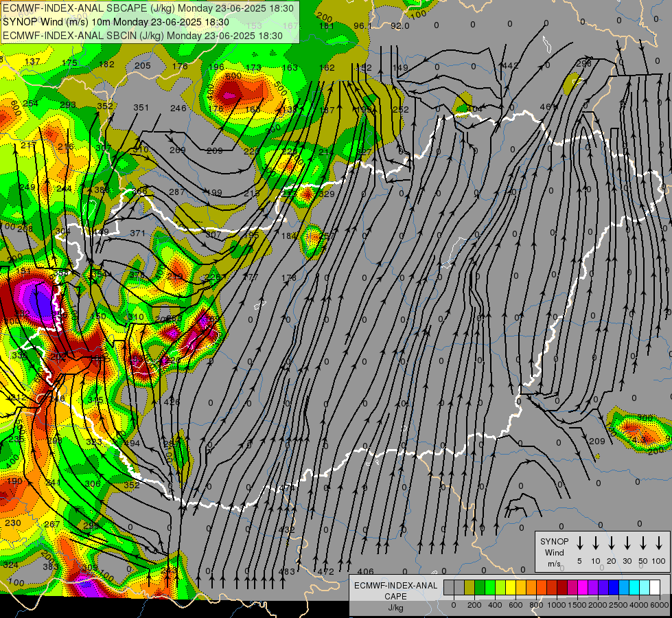The image size is (672, 618).
Task: Click the wind legend arrow labeled 30
Action: (627, 543)
